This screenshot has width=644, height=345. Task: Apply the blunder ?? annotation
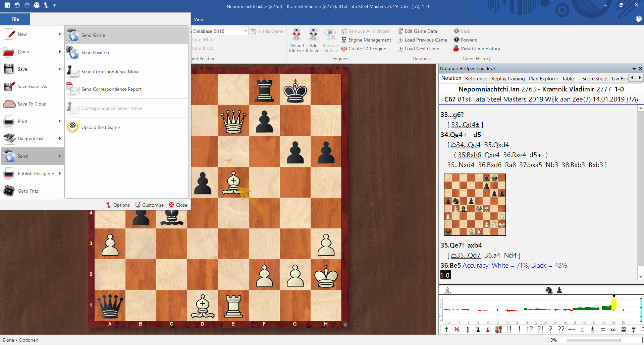pos(561,329)
